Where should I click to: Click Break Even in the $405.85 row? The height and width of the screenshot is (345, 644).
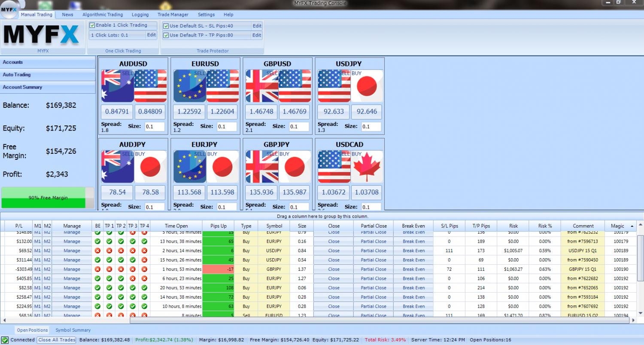point(413,278)
